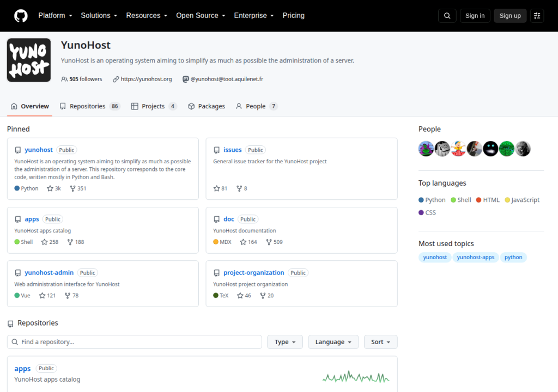Switch to the Packages tab

click(207, 106)
